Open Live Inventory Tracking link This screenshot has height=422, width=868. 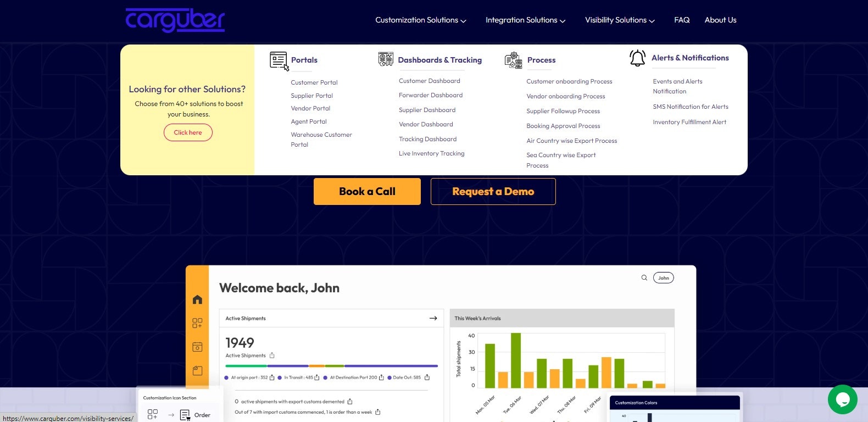[x=431, y=153]
